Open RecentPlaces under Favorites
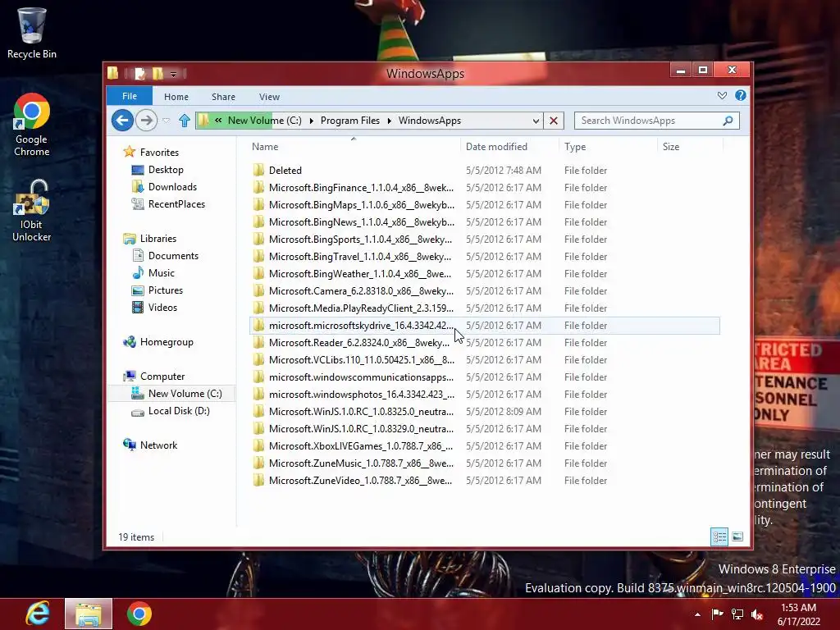This screenshot has height=630, width=840. point(176,204)
